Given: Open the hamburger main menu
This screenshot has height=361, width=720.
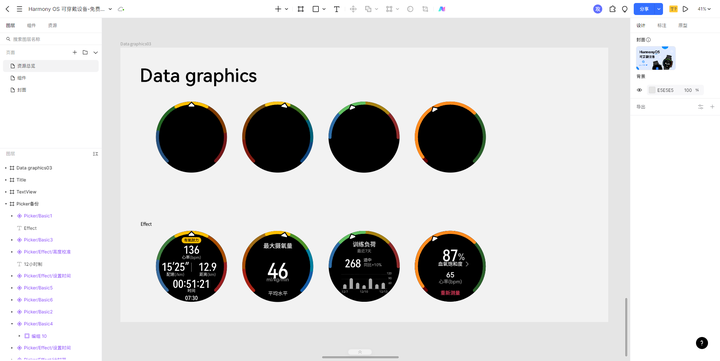Looking at the screenshot, I should pyautogui.click(x=19, y=9).
